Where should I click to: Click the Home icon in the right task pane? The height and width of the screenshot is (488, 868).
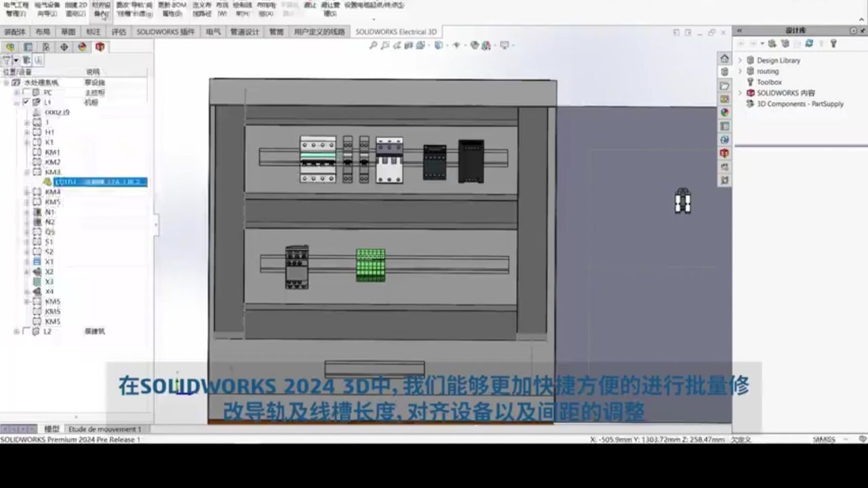tap(724, 58)
